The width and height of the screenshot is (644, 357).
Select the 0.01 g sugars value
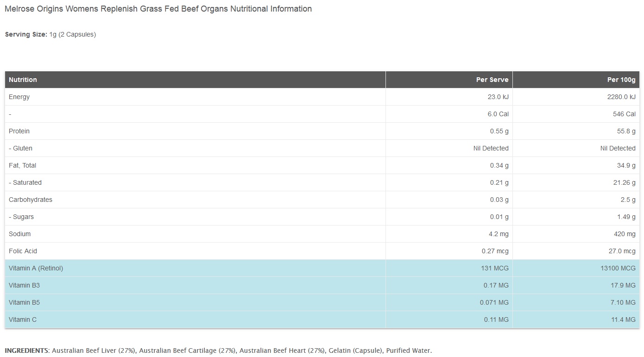(x=499, y=217)
